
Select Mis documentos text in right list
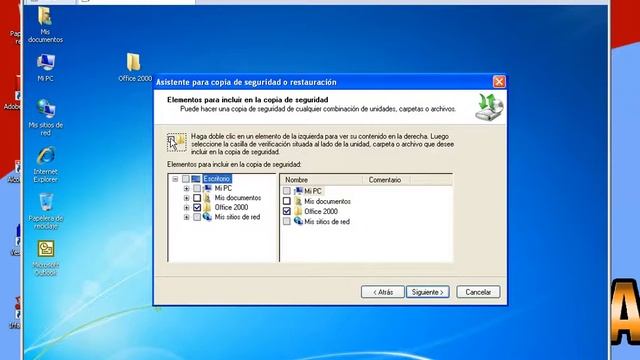coord(327,201)
